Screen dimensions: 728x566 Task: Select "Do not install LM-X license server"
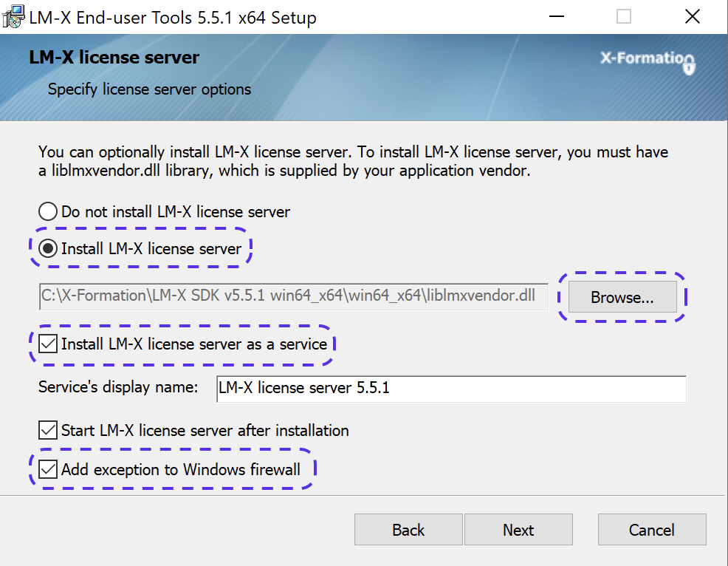pos(47,211)
